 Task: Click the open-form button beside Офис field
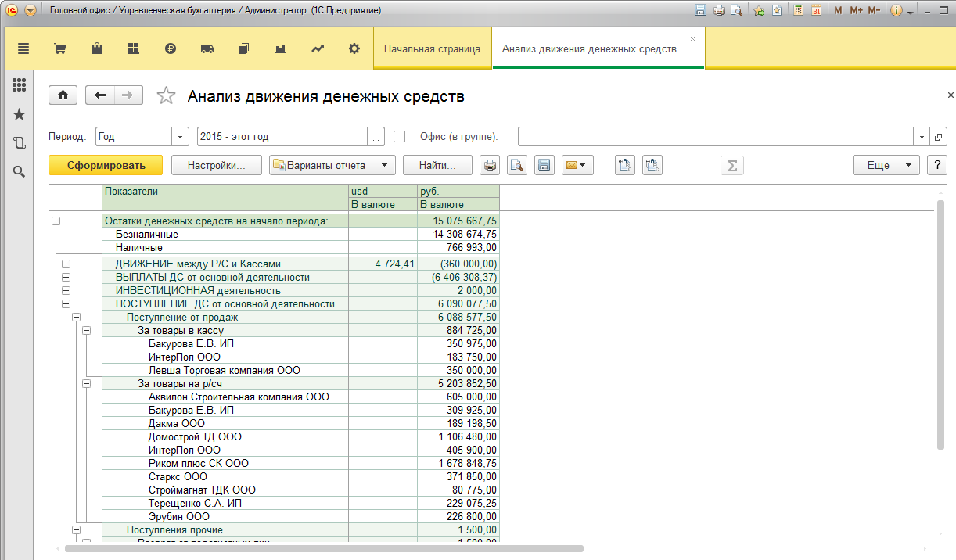pos(939,136)
